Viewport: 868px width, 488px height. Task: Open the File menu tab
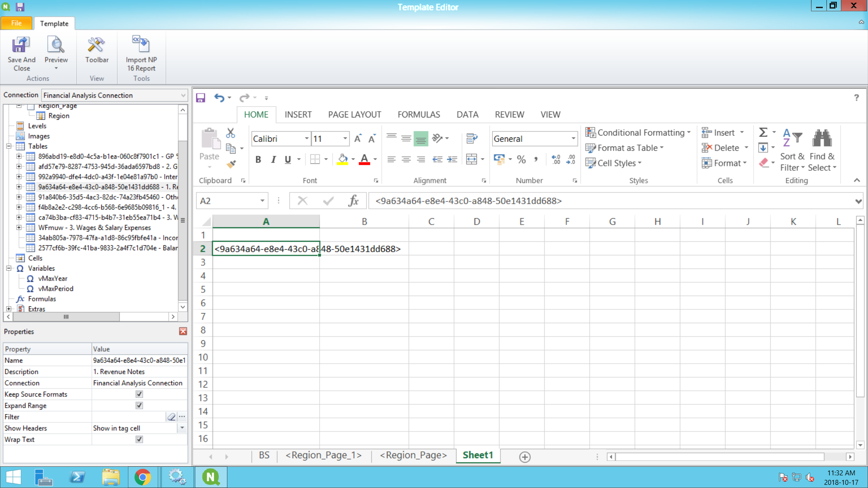16,23
